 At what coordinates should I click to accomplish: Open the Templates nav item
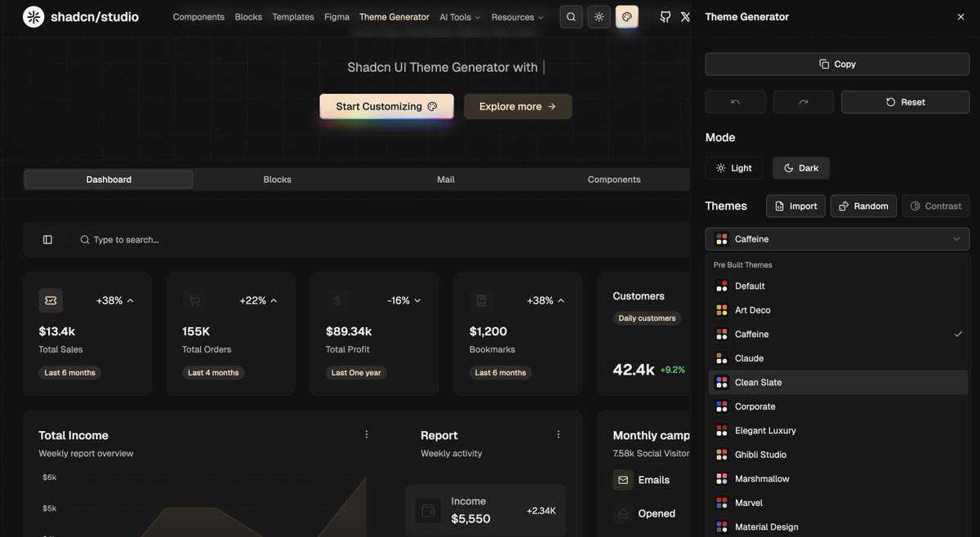coord(293,16)
